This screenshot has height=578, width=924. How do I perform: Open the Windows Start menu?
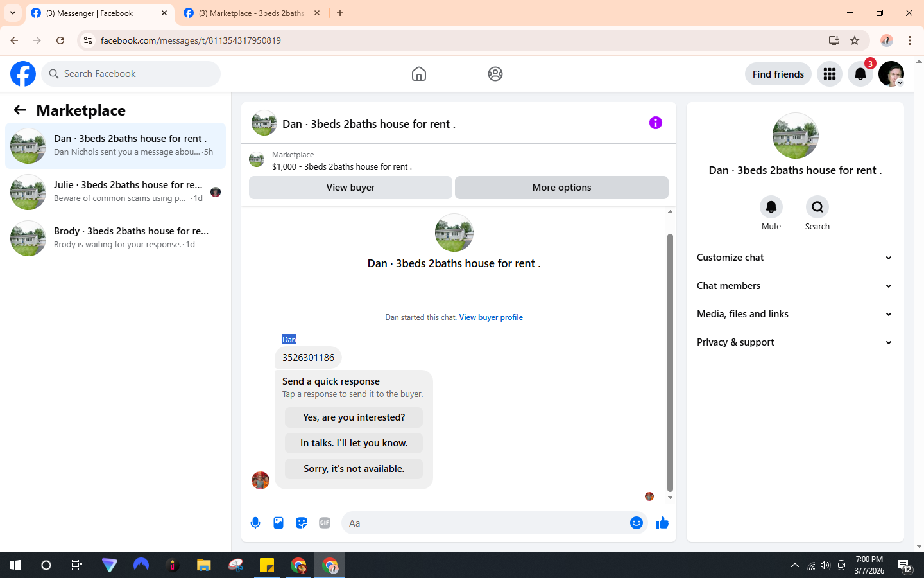[15, 565]
